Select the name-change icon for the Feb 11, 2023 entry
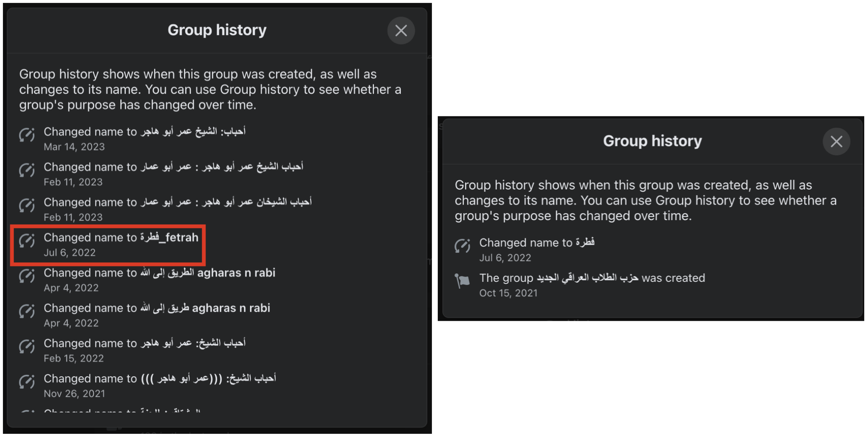The width and height of the screenshot is (868, 438). pyautogui.click(x=27, y=171)
